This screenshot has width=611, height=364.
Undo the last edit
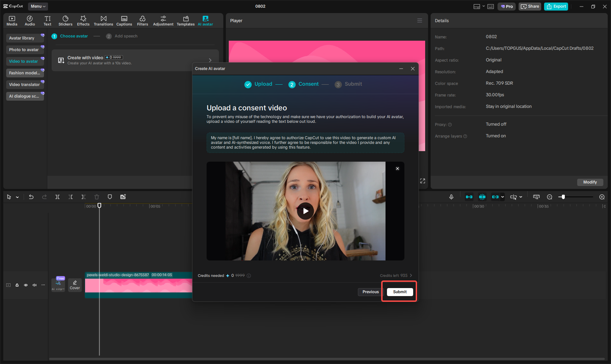pyautogui.click(x=31, y=197)
